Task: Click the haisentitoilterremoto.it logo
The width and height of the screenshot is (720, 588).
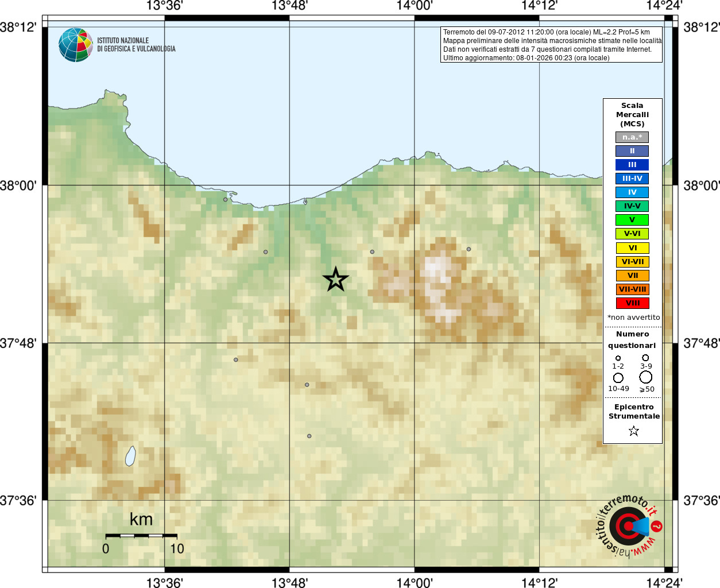Action: click(629, 526)
